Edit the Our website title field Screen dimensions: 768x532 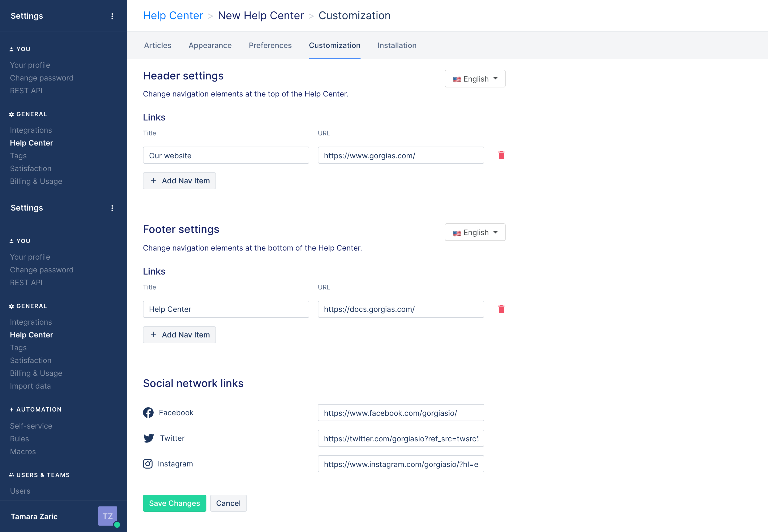click(226, 155)
